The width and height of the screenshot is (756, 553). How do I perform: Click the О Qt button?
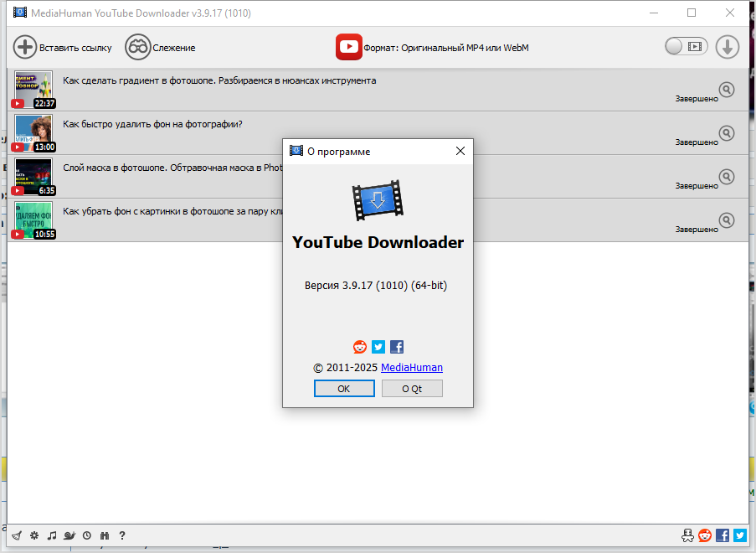(x=412, y=388)
